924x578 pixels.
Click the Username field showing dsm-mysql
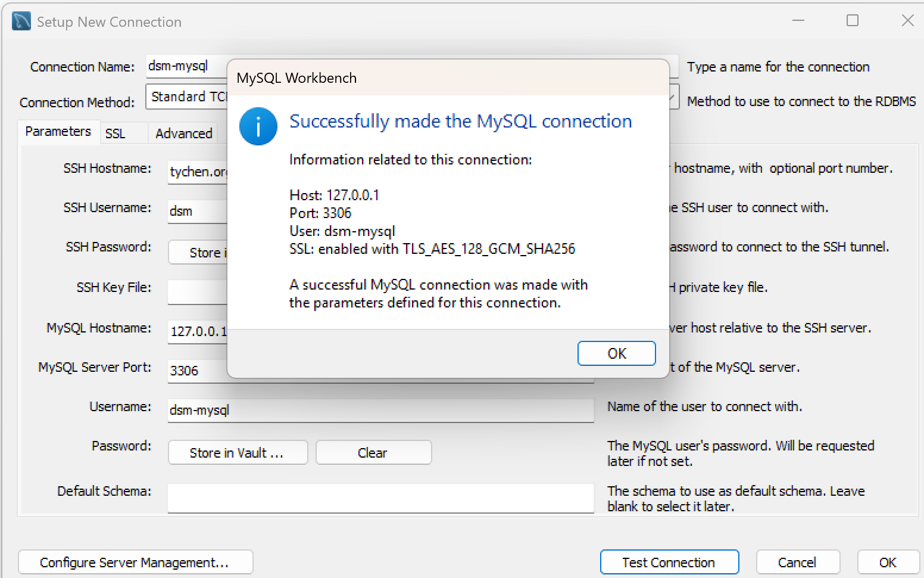[380, 410]
